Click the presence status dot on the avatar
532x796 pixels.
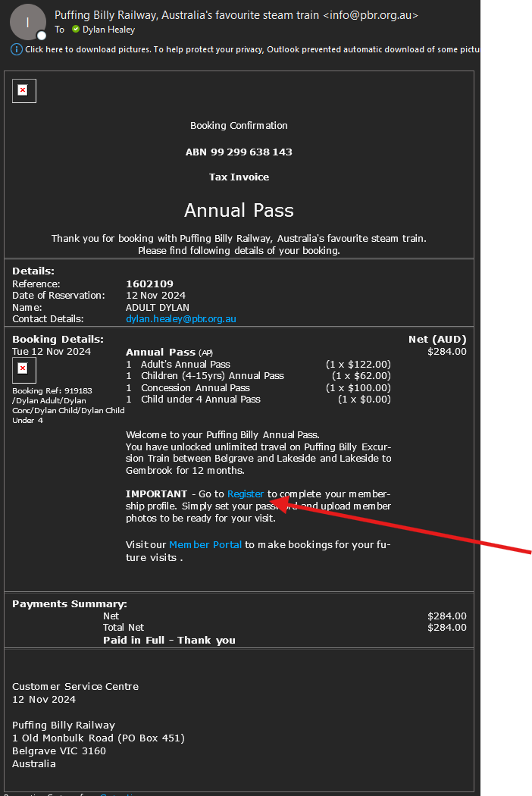coord(41,35)
